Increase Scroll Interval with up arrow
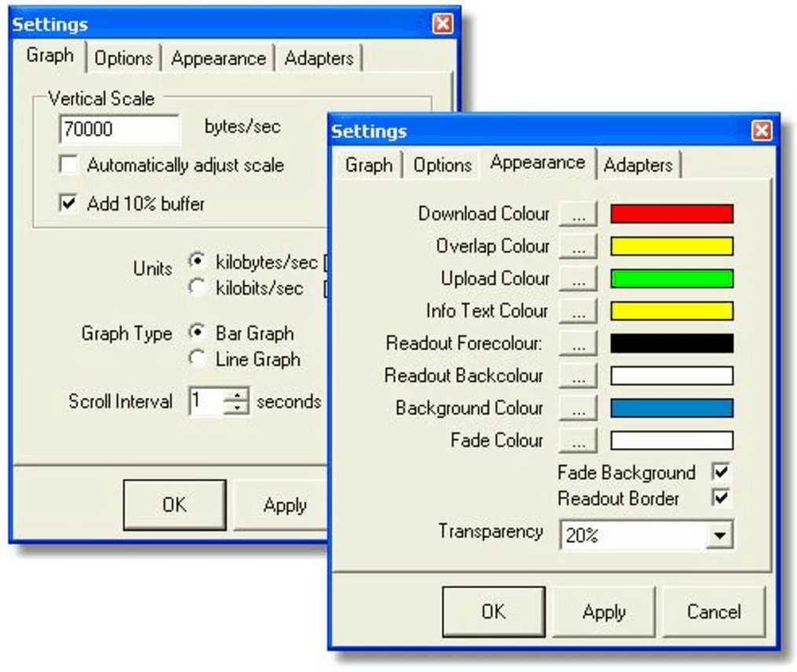 (237, 395)
